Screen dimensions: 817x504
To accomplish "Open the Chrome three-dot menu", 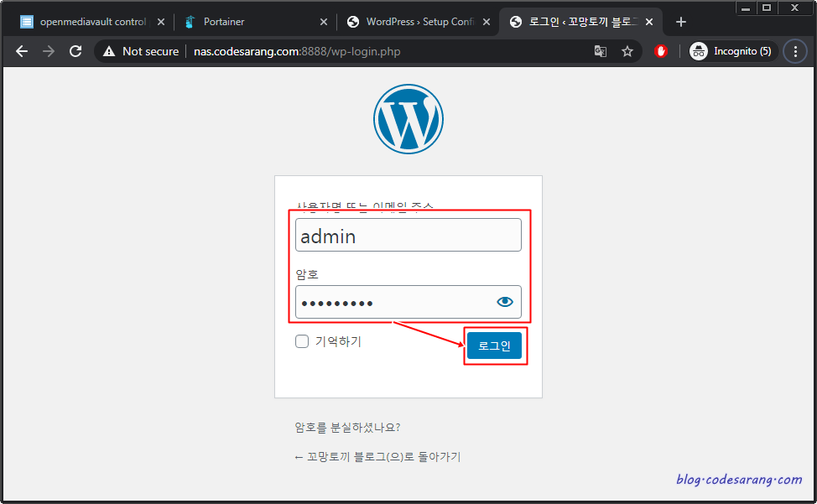I will tap(795, 51).
